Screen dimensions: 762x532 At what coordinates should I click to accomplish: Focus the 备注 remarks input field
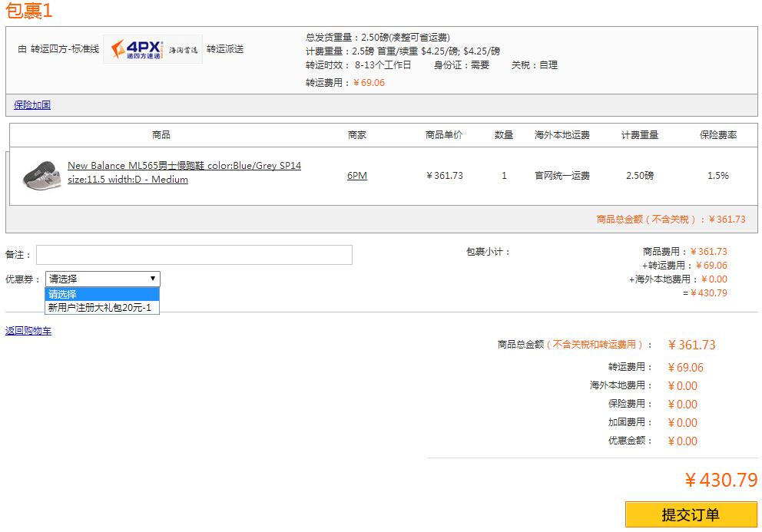(x=194, y=255)
